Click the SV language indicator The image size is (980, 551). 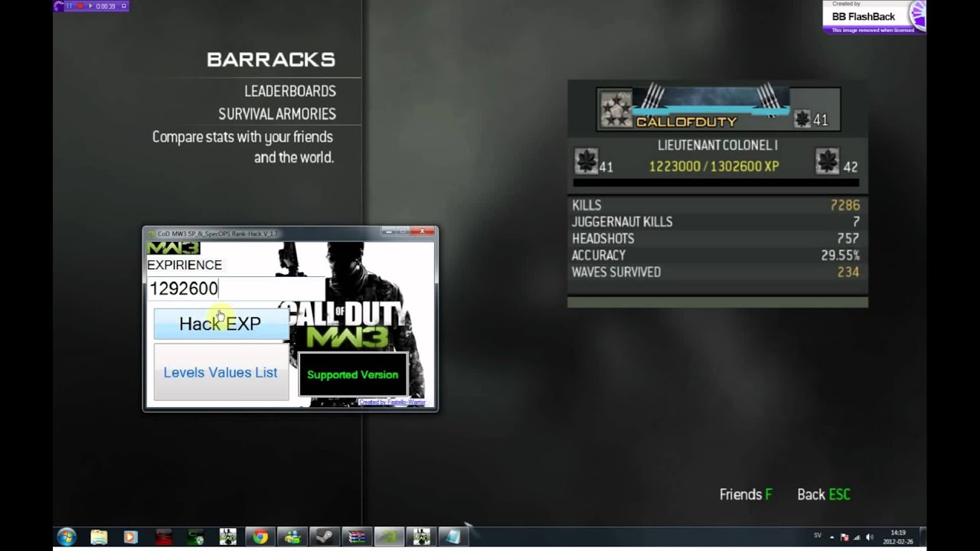(x=818, y=535)
